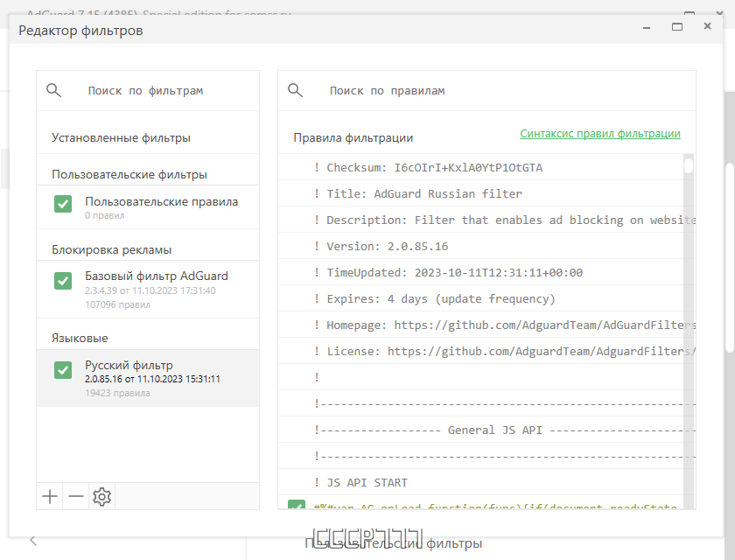Screen dimensions: 735x560
Task: Click the Homepage github rule line
Action: [x=486, y=325]
